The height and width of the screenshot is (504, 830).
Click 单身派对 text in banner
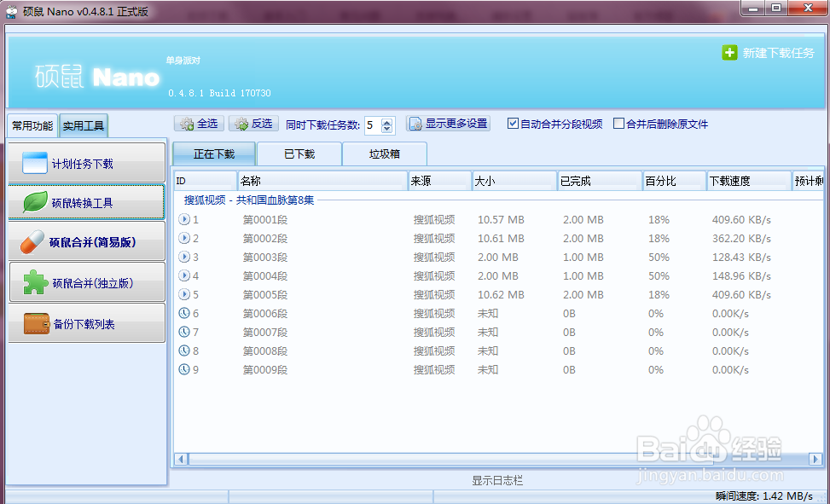click(x=183, y=61)
